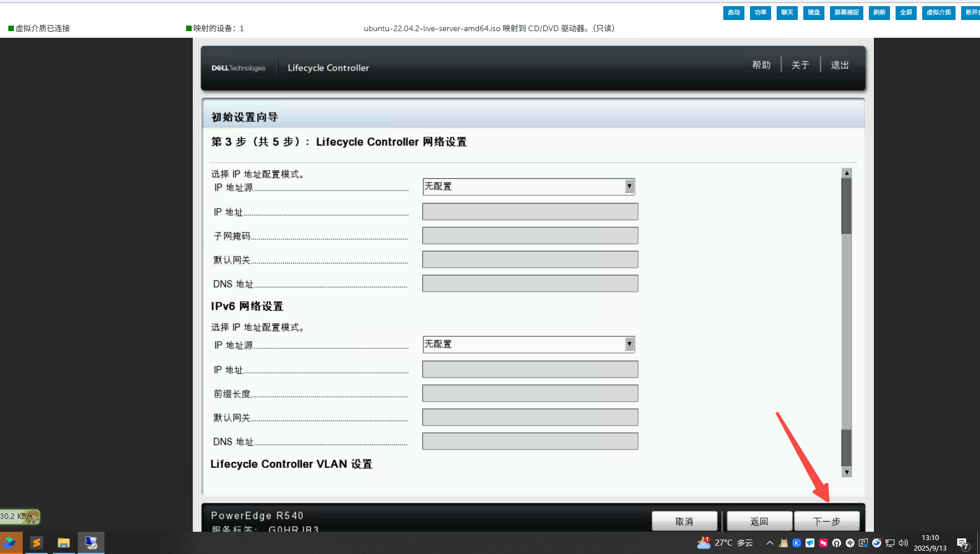Click 退出 to exit Lifecycle Controller
The width and height of the screenshot is (980, 554).
pos(839,65)
